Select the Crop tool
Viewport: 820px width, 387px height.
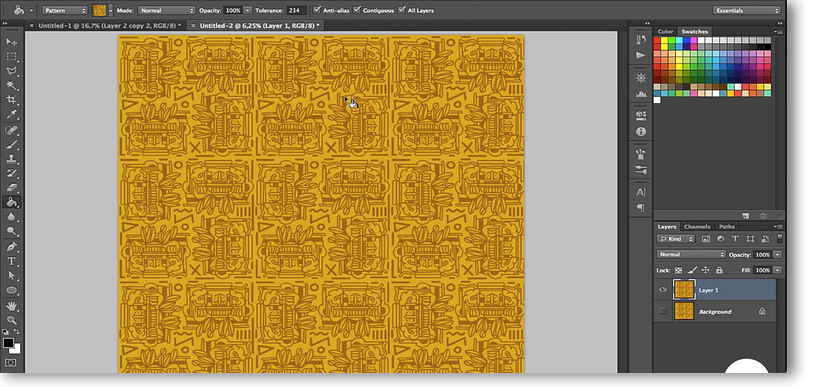click(x=11, y=99)
